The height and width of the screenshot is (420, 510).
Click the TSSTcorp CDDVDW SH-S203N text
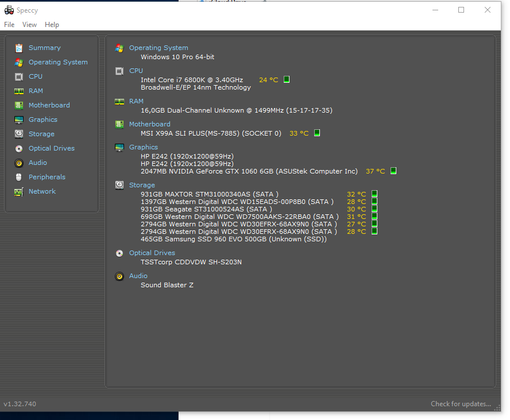tap(191, 262)
